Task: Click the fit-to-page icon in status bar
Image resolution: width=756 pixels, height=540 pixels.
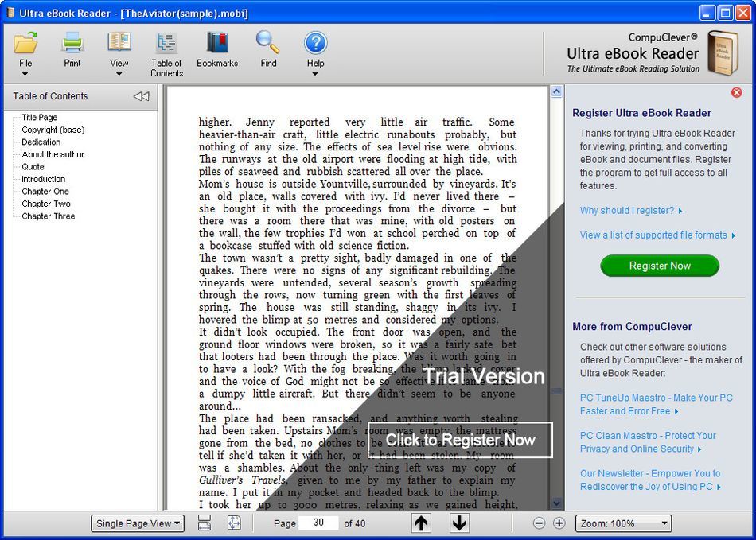Action: tap(234, 523)
